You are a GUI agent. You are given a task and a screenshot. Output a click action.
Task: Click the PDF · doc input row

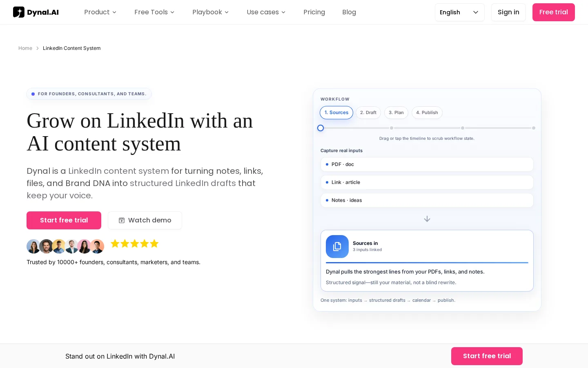click(x=427, y=164)
